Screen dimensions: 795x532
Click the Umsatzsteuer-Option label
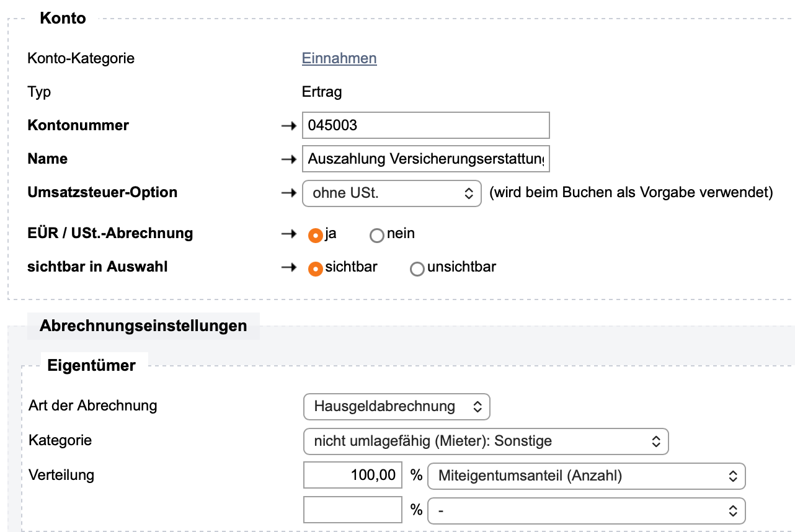102,192
